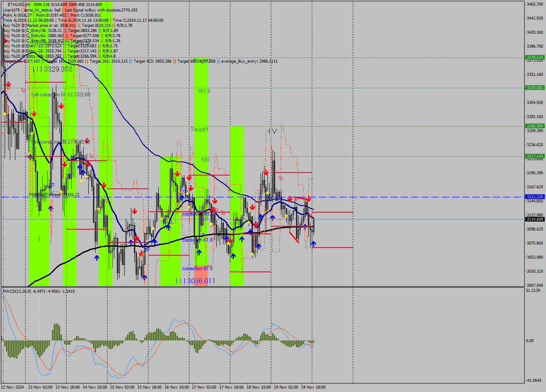Screen dimensions: 546x392
Task: Click the 'correction 87.5' label
Action: [x=197, y=268]
